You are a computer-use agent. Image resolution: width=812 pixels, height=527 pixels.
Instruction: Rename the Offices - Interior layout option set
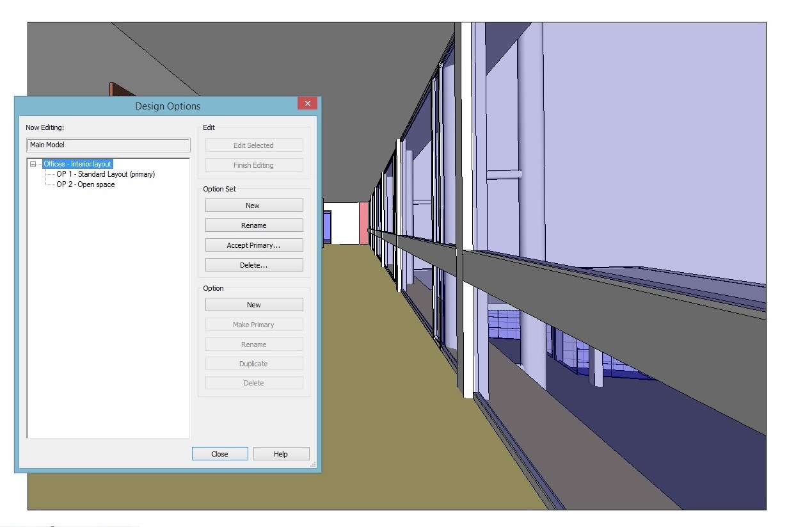pos(253,225)
